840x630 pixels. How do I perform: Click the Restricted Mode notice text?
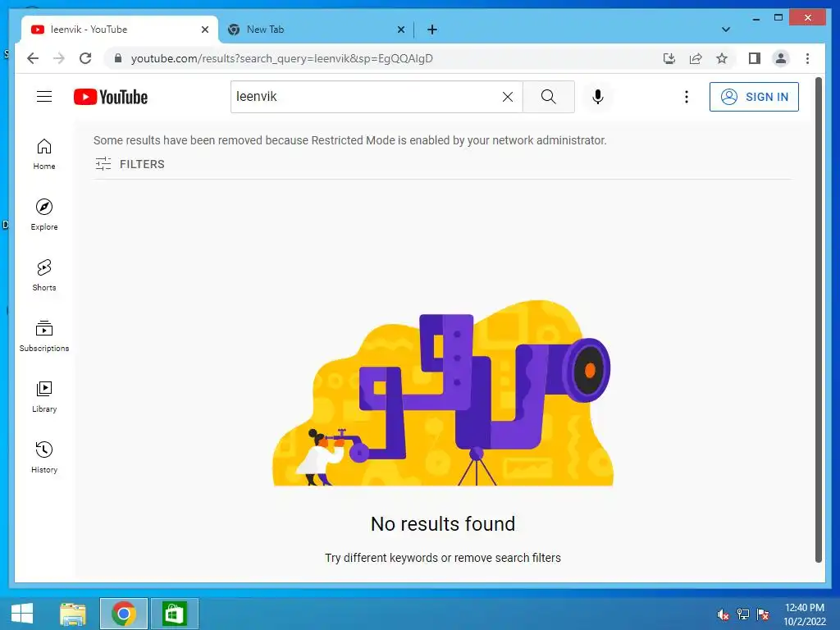coord(349,140)
